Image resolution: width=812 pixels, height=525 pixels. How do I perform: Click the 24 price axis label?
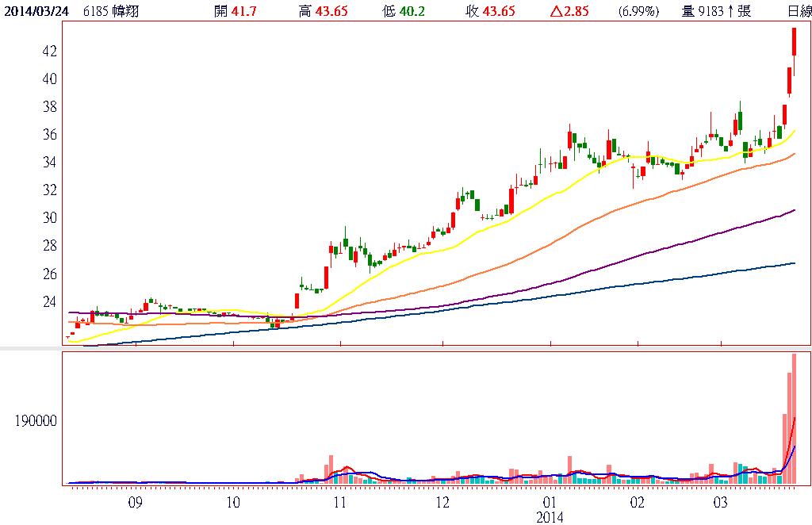48,301
